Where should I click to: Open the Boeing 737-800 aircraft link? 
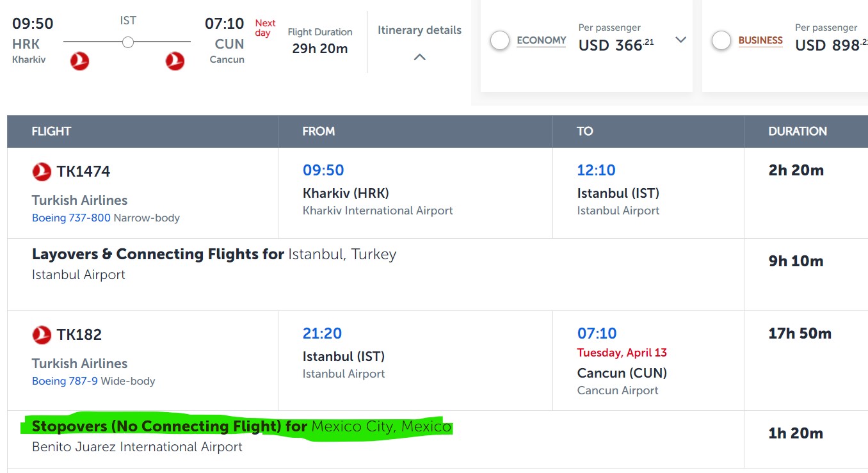pyautogui.click(x=71, y=218)
